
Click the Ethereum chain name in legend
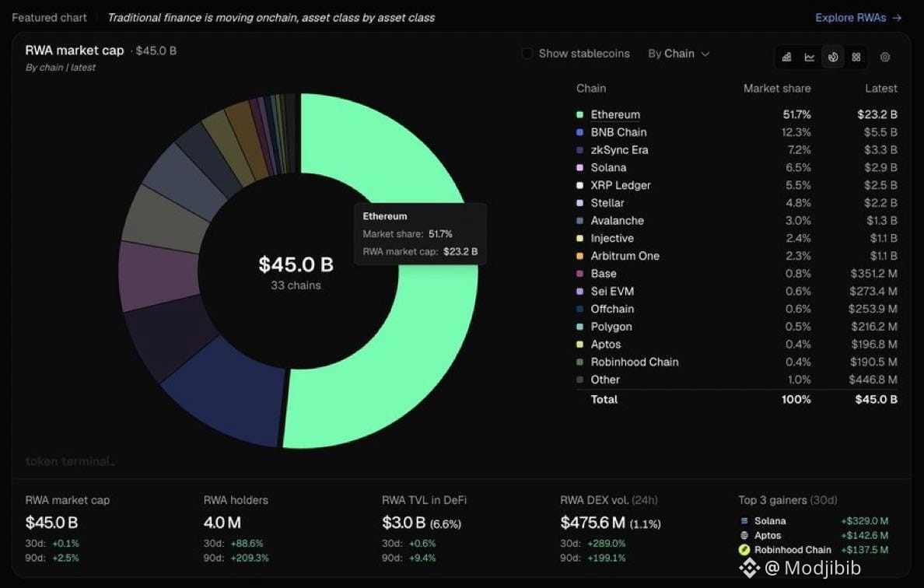coord(615,115)
